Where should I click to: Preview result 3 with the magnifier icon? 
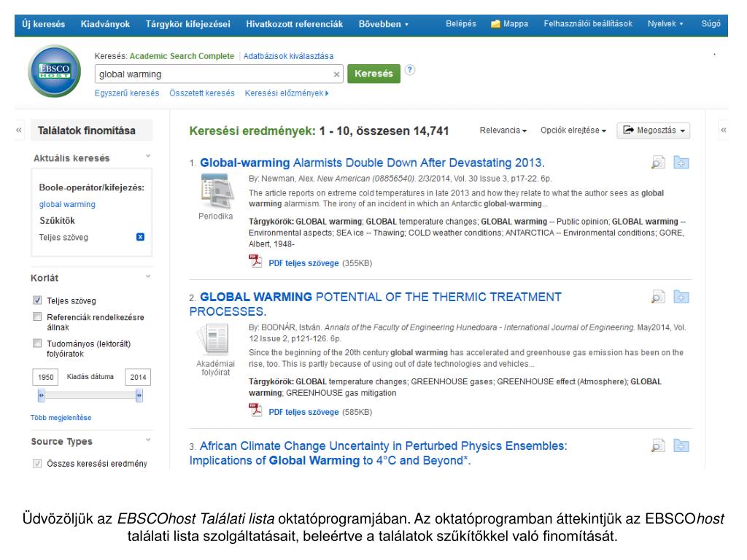click(658, 446)
